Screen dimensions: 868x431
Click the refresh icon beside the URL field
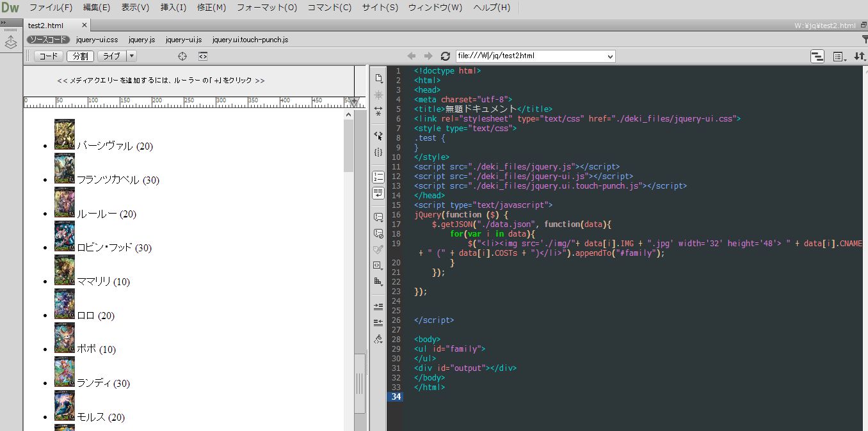click(445, 56)
